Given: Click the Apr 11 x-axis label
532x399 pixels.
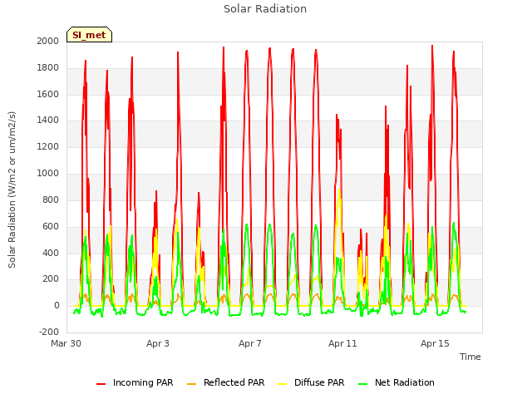Looking at the screenshot, I should (x=342, y=343).
